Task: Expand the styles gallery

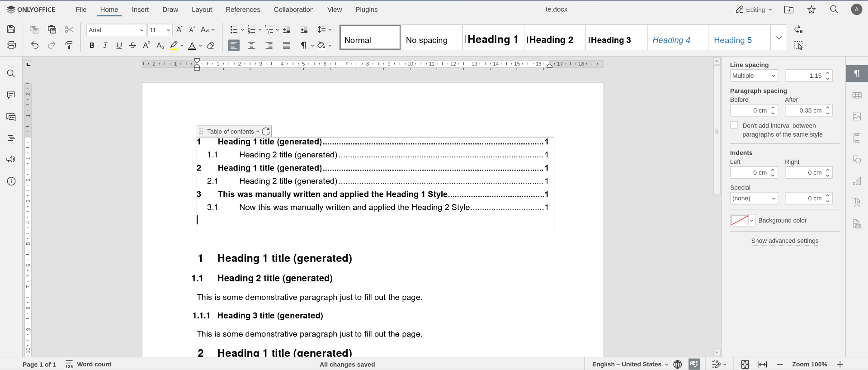Action: tap(778, 38)
